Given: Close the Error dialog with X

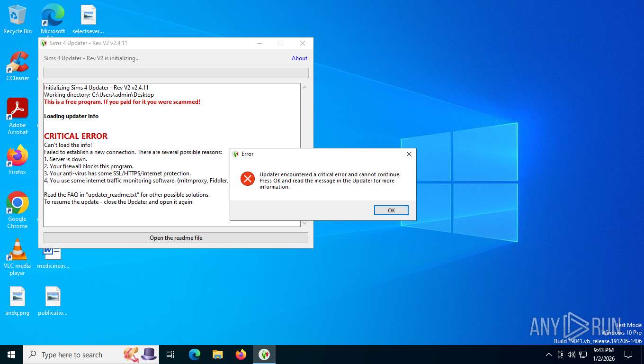Looking at the screenshot, I should (x=409, y=154).
